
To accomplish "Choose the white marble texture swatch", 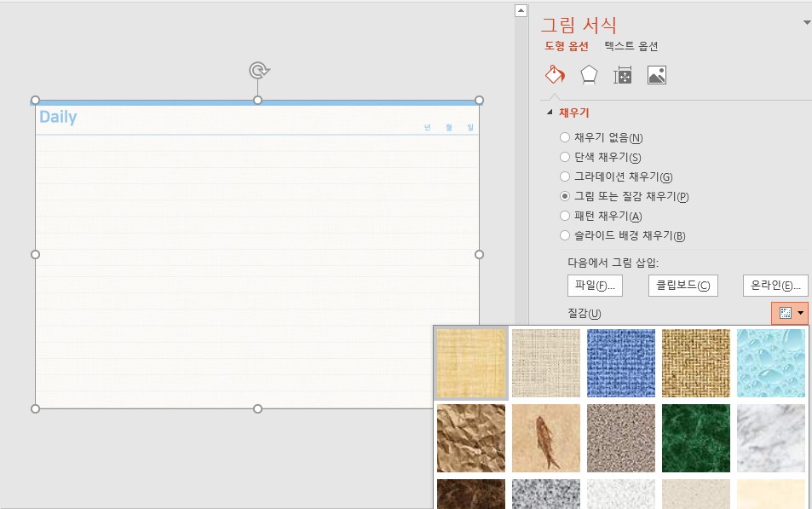I will [771, 438].
